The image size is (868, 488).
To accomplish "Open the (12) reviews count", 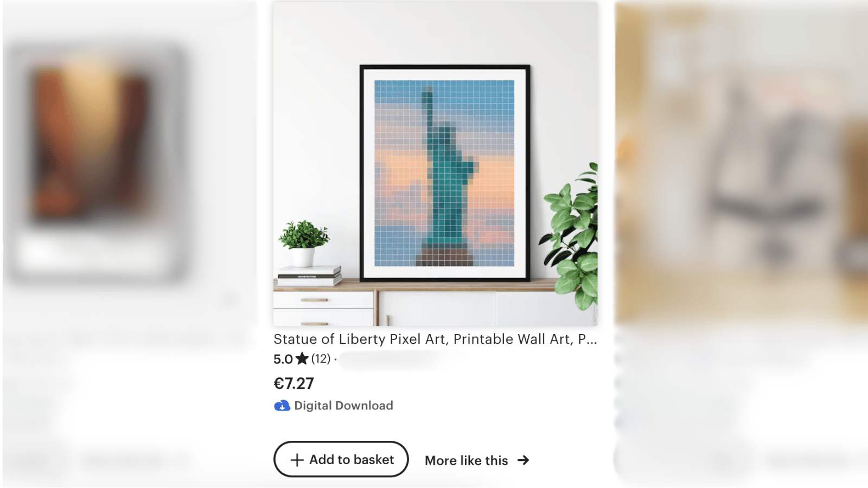I will tap(321, 358).
